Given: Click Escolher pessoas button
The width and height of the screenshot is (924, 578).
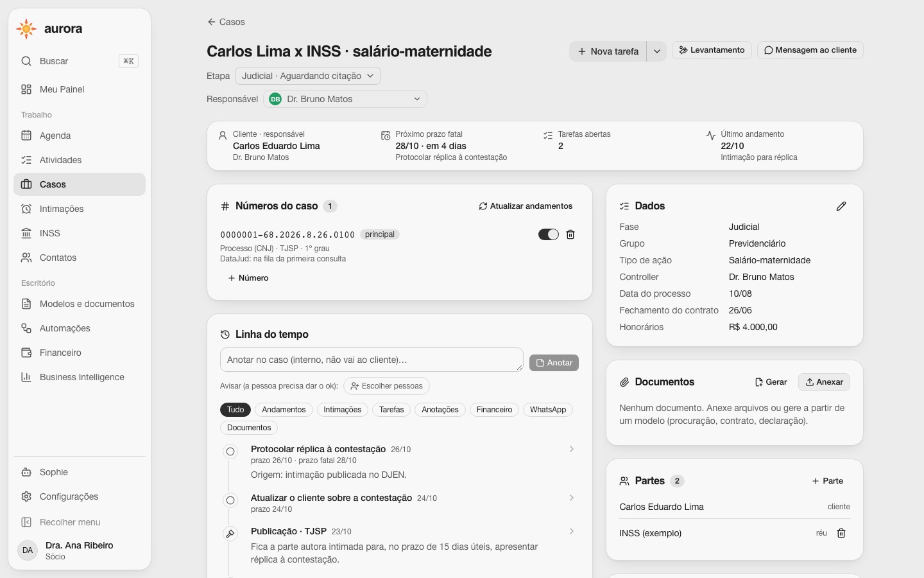Looking at the screenshot, I should (x=386, y=386).
